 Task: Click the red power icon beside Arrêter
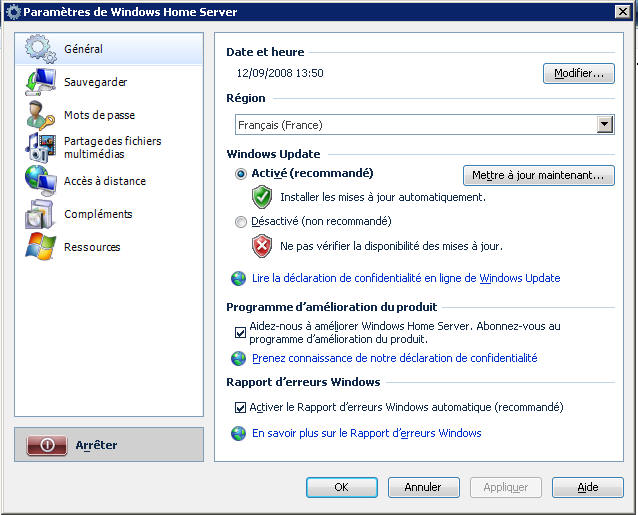point(47,445)
